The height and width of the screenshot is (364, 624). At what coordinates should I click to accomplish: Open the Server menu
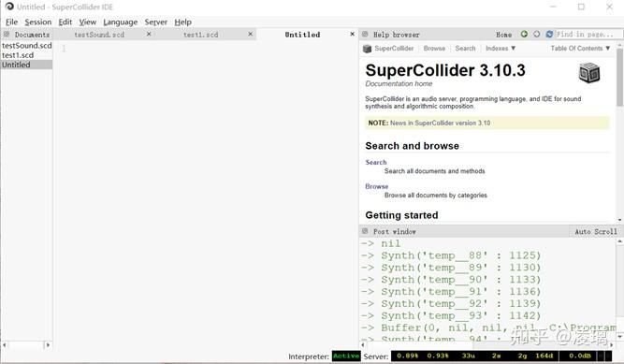(155, 22)
